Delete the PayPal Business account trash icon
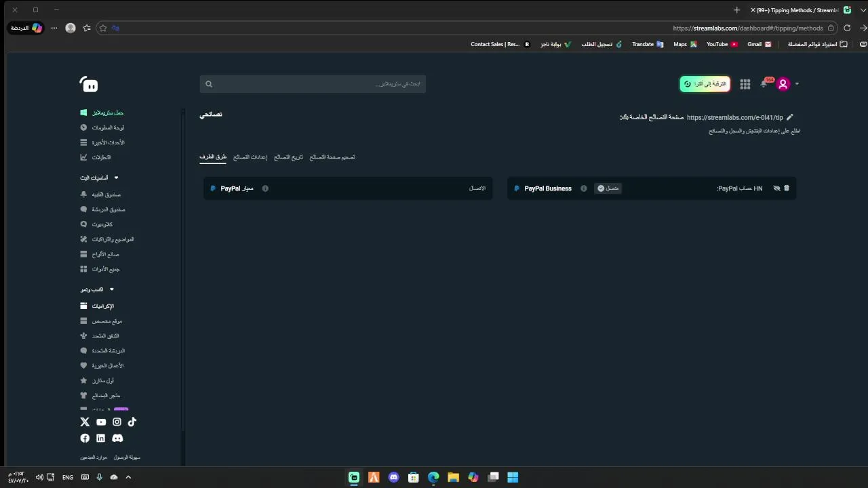This screenshot has height=488, width=868. coord(787,188)
